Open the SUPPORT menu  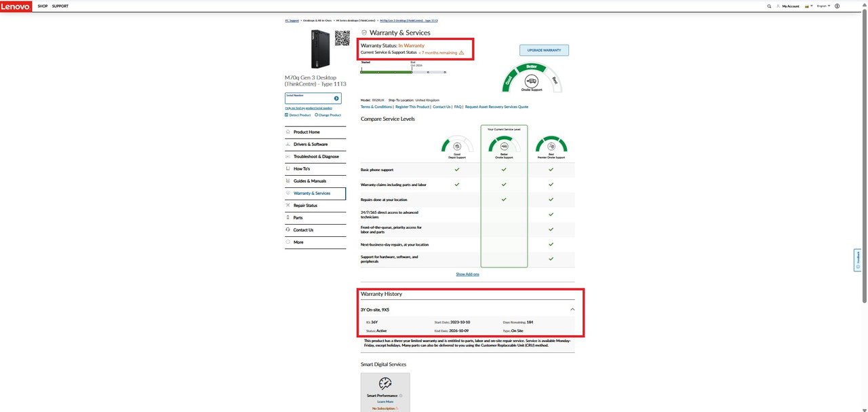[60, 6]
